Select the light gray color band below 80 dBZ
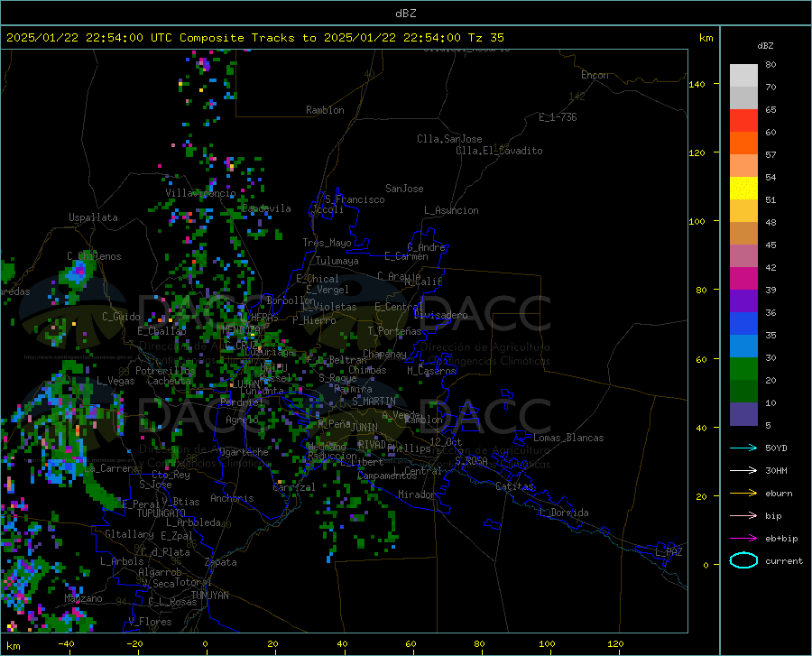The image size is (812, 656). point(743,76)
